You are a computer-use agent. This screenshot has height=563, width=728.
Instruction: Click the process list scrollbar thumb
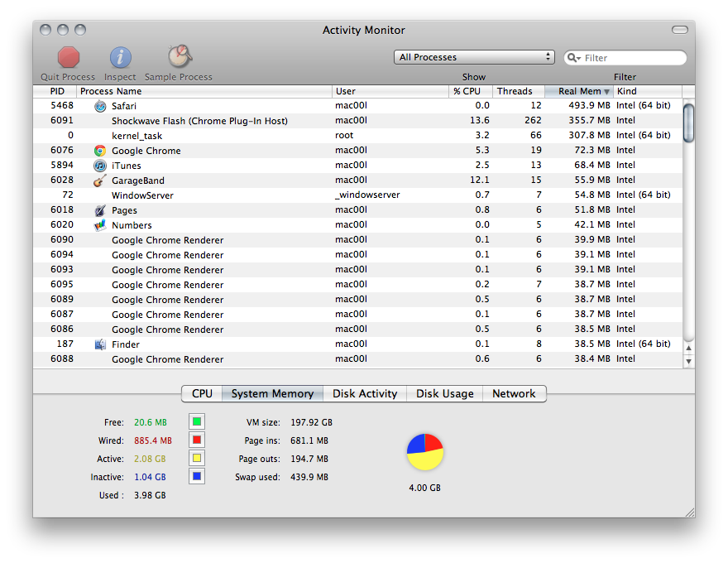[689, 123]
